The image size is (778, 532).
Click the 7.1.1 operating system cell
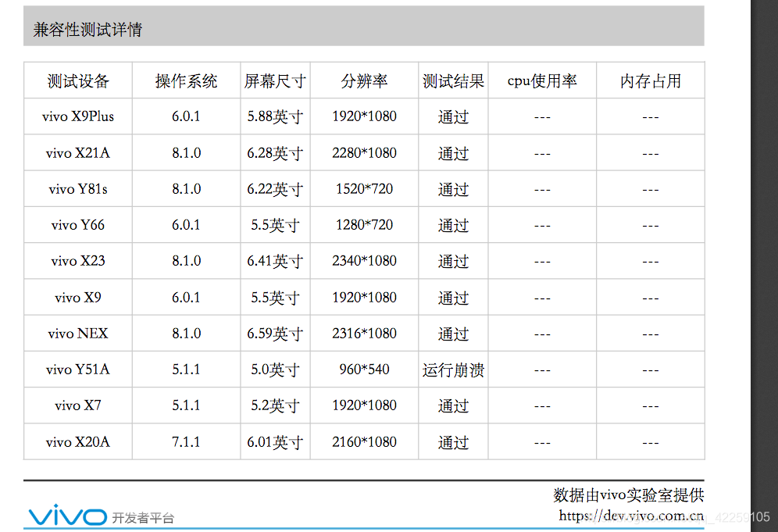point(186,442)
